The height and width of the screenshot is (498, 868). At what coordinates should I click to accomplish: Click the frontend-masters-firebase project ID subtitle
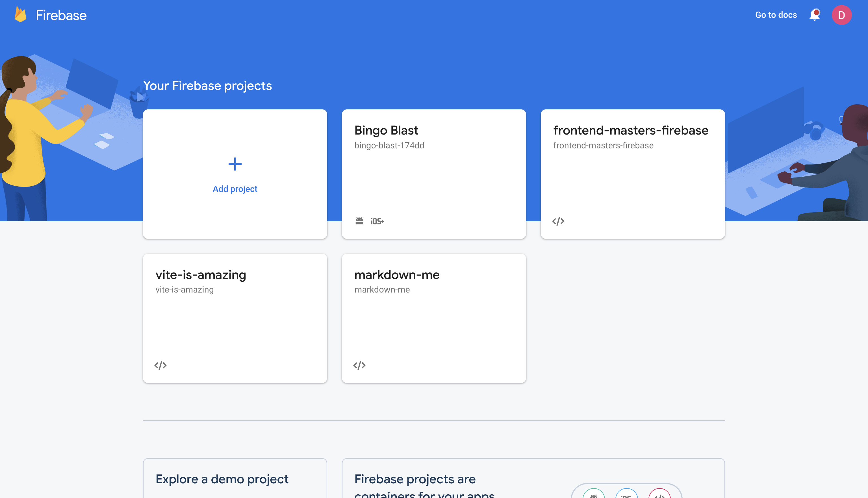(x=604, y=145)
